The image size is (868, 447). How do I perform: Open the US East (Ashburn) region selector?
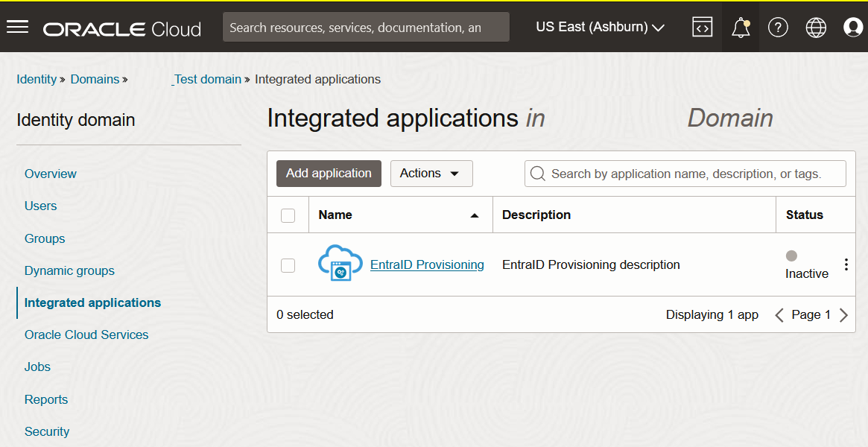pyautogui.click(x=600, y=28)
